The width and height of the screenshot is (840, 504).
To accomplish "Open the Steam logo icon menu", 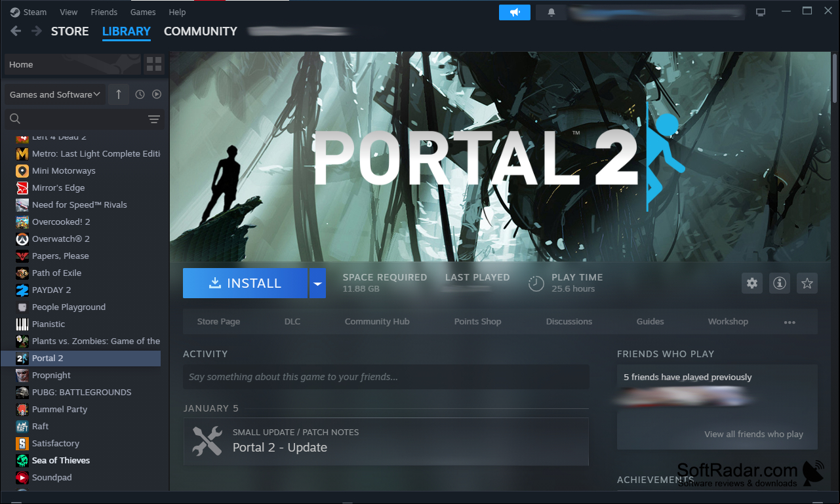I will click(14, 12).
